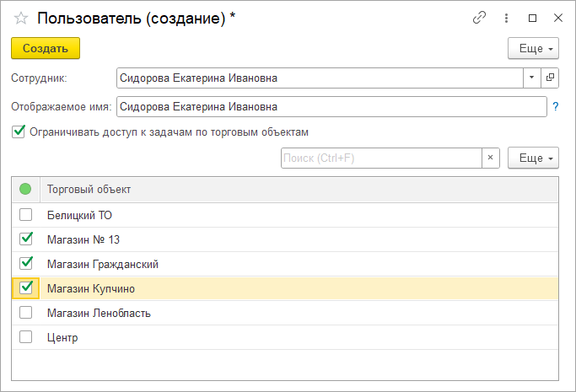Uncheck the Магазин Гражданский checkbox
This screenshot has width=576, height=392.
pyautogui.click(x=25, y=264)
